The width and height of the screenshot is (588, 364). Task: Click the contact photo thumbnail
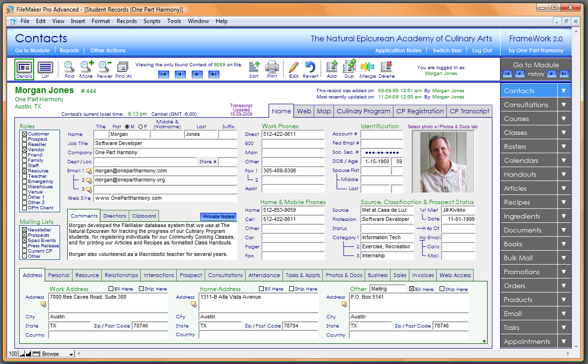click(x=442, y=161)
